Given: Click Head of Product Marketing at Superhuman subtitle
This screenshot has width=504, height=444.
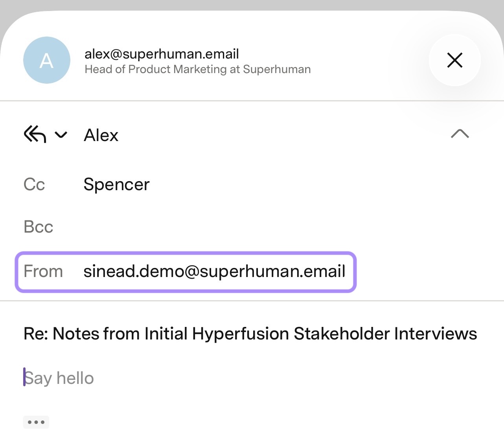Looking at the screenshot, I should coord(198,69).
